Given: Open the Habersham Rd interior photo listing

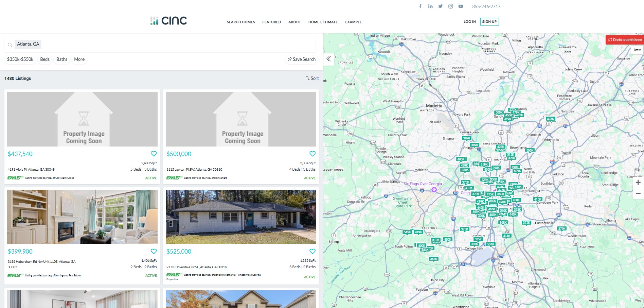Looking at the screenshot, I should pos(82,217).
